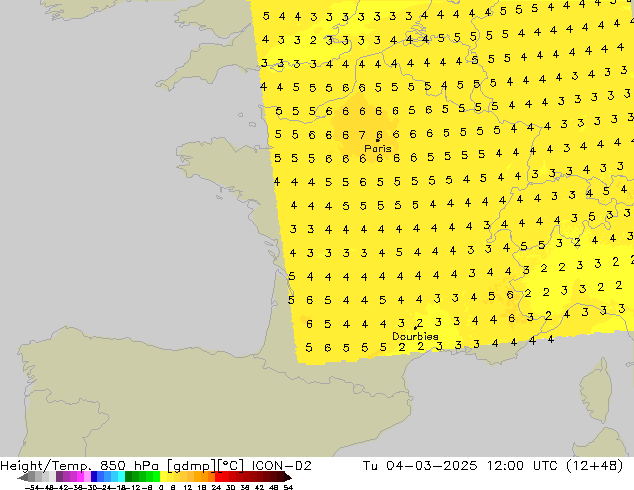Click the bright red segment of the legend
634x490 pixels.
pyautogui.click(x=218, y=477)
